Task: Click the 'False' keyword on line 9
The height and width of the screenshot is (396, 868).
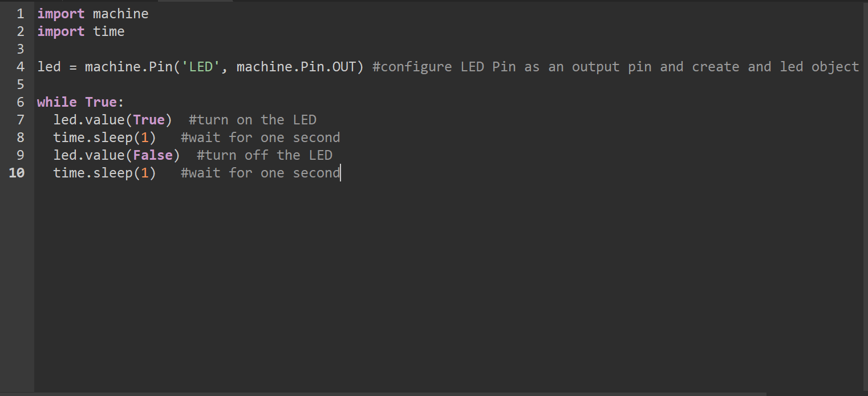Action: click(153, 155)
